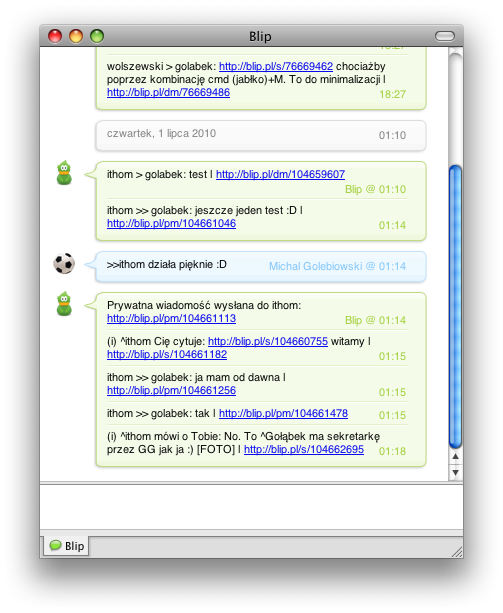The width and height of the screenshot is (503, 613).
Task: Click the czwartek, 1 lipca 2010 date separator
Action: click(x=261, y=135)
